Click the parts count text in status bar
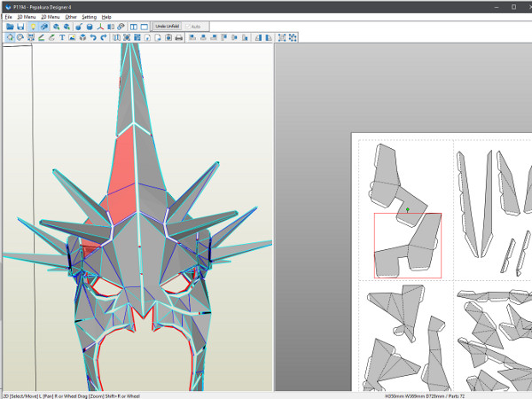The image size is (532, 399). click(457, 396)
